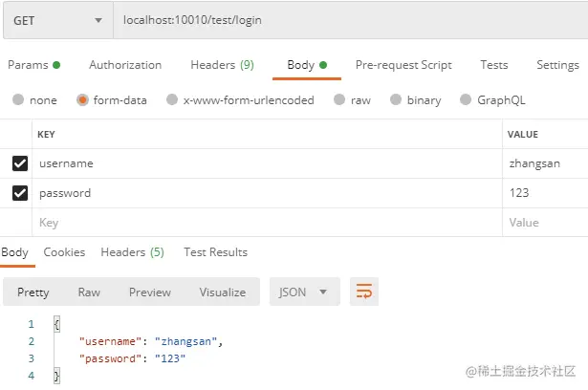Open the JSON format dropdown
Screen dimensions: 588x390
pos(304,292)
